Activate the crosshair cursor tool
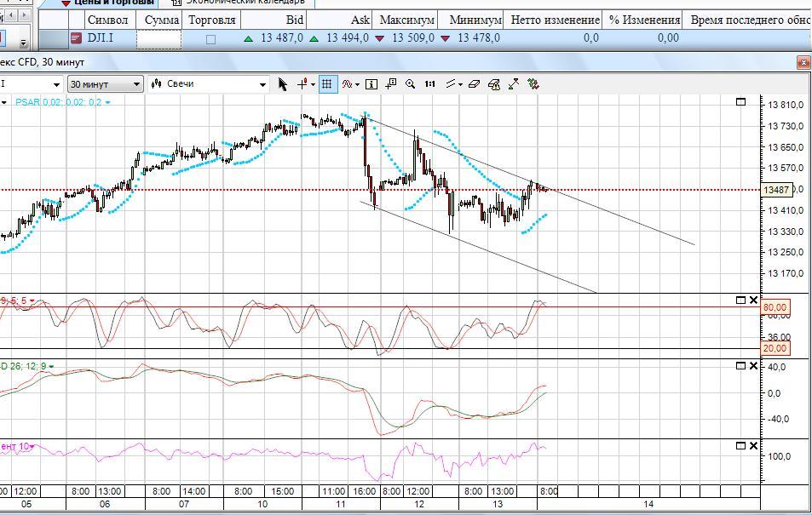 click(x=302, y=84)
